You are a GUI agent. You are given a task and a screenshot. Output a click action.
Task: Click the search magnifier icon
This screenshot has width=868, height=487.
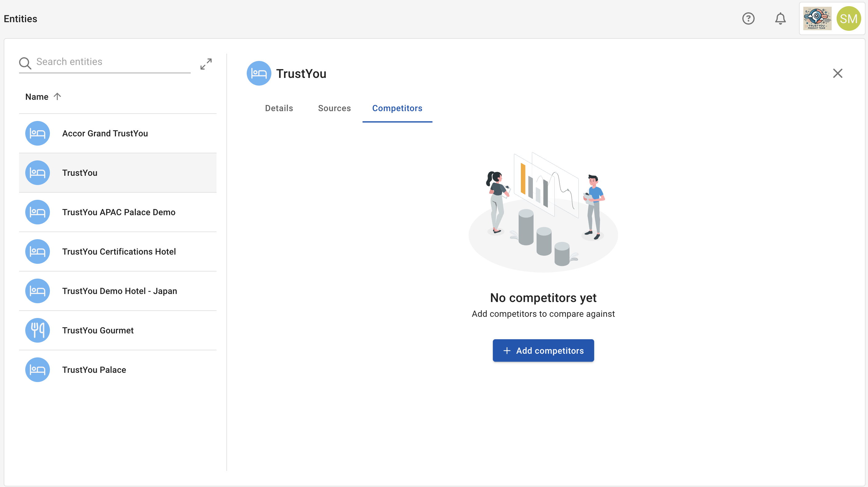pyautogui.click(x=25, y=63)
